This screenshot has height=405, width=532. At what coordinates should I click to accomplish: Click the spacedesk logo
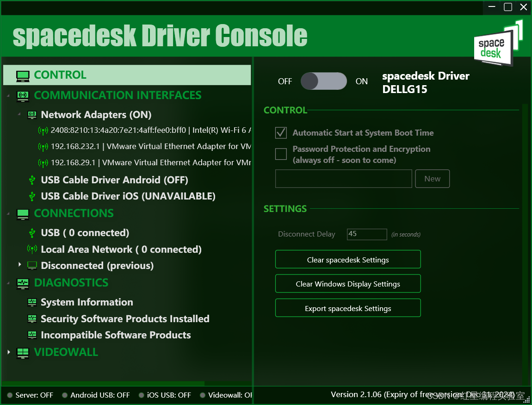coord(498,43)
